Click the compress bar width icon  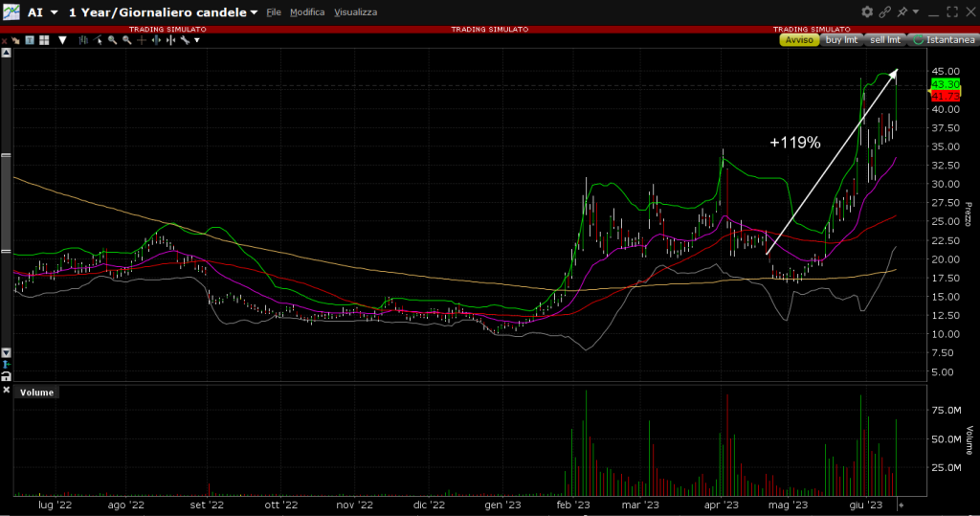pyautogui.click(x=170, y=40)
